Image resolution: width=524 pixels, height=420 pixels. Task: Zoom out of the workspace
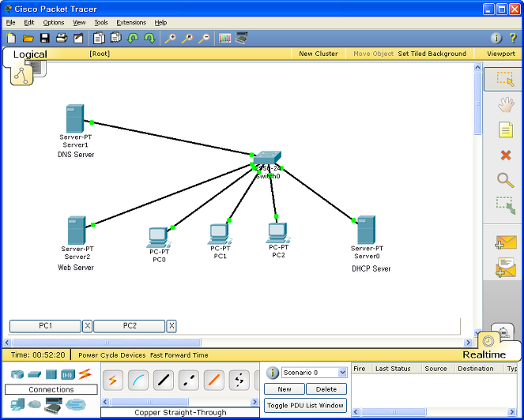click(204, 38)
